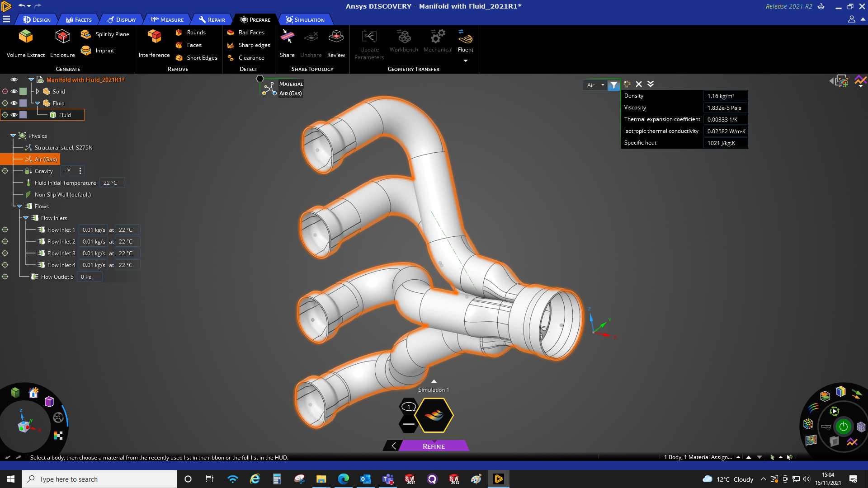Switch to the Simulation tab

pyautogui.click(x=305, y=19)
